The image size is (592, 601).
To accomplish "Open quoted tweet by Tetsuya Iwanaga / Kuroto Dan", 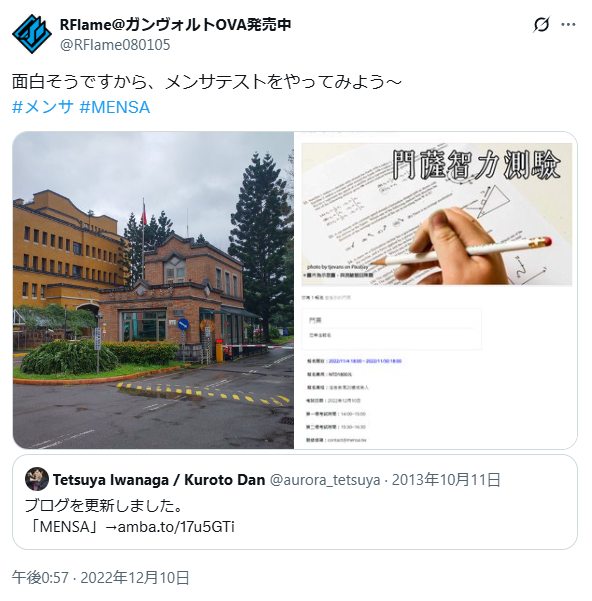I will click(295, 502).
